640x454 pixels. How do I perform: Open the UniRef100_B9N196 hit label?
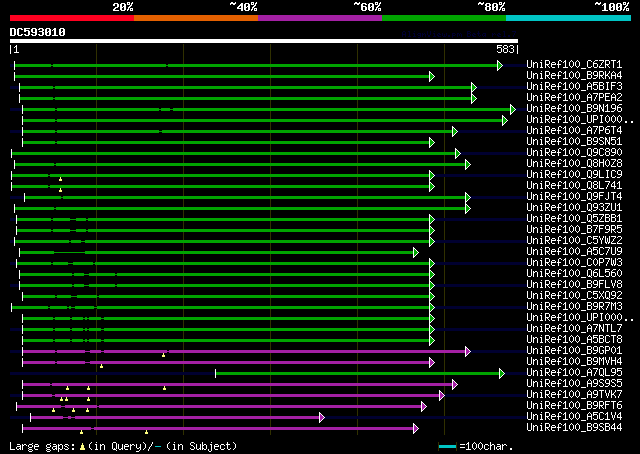tap(574, 109)
